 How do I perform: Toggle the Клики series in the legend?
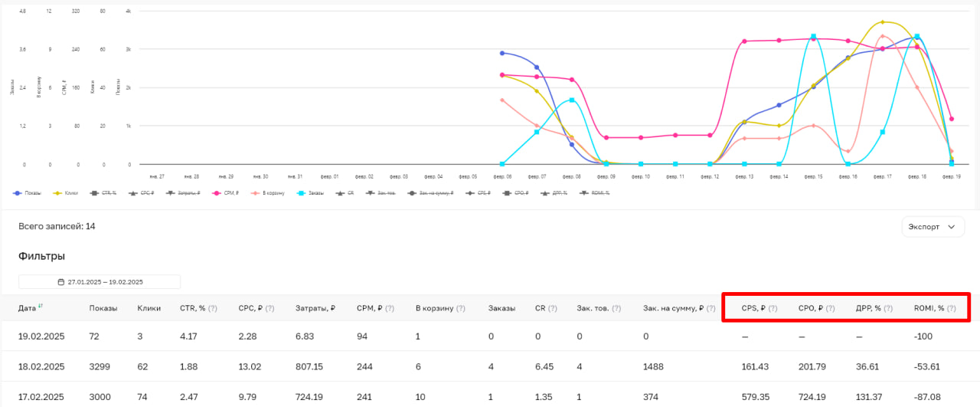pyautogui.click(x=68, y=193)
